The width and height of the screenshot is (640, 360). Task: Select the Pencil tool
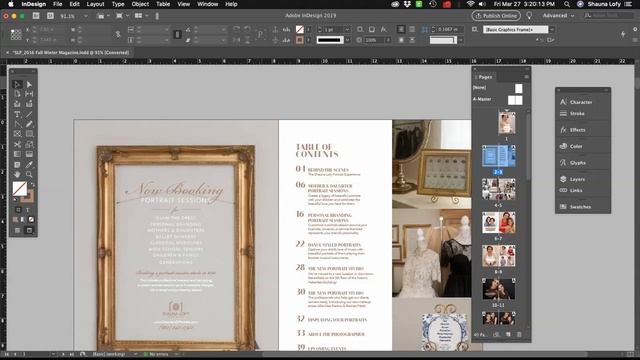pyautogui.click(x=29, y=124)
